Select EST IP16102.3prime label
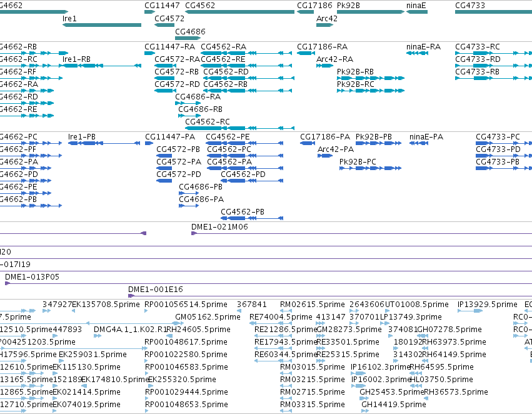This screenshot has height=414, width=532. click(380, 367)
